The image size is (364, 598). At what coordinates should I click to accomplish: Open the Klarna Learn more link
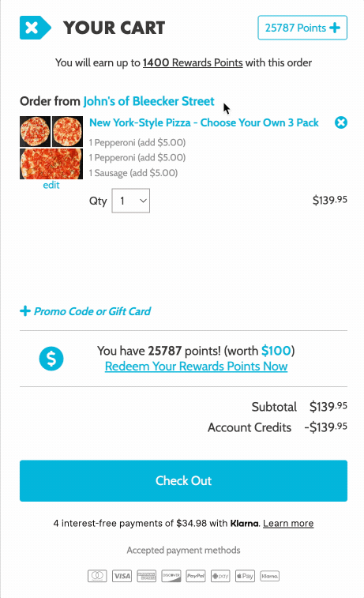point(288,523)
